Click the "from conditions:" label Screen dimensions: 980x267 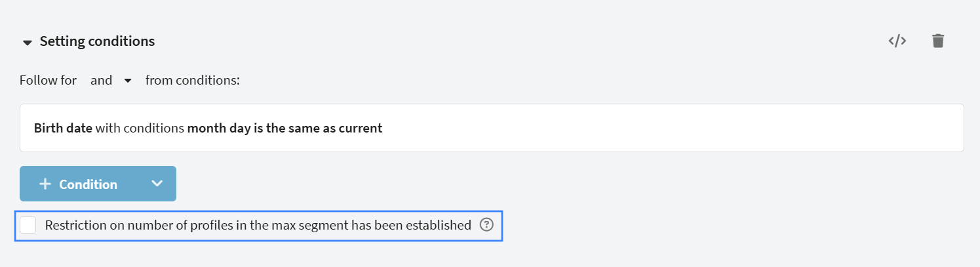(193, 81)
